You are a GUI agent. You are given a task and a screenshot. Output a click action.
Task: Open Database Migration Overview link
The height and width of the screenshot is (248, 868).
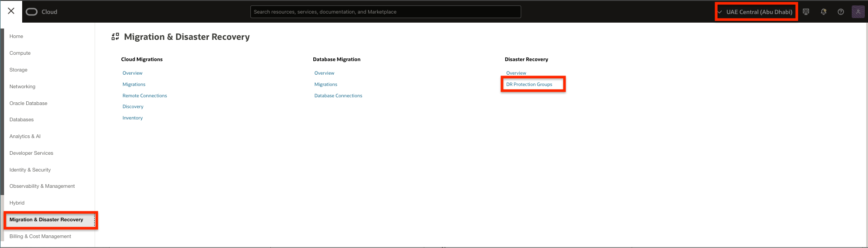click(325, 73)
